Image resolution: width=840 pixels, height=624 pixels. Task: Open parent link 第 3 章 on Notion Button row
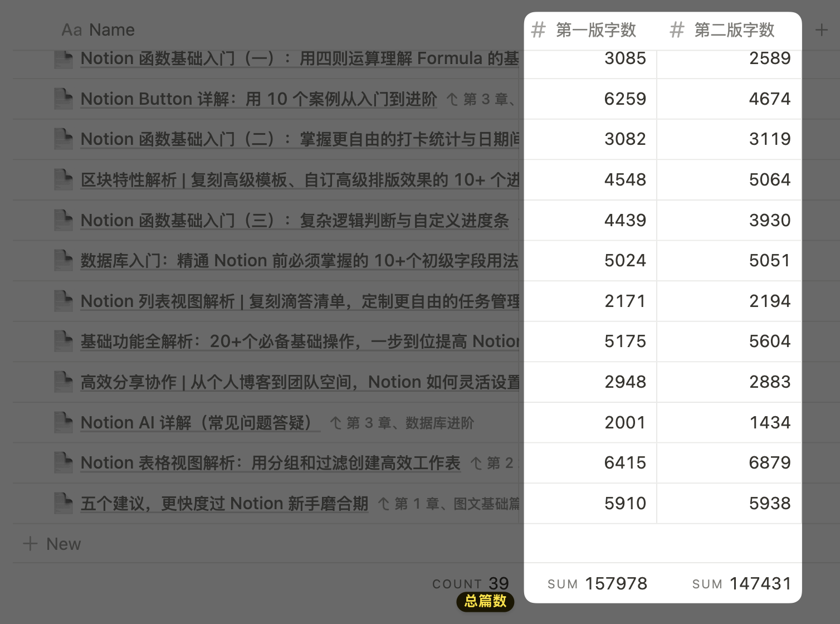[x=482, y=99]
